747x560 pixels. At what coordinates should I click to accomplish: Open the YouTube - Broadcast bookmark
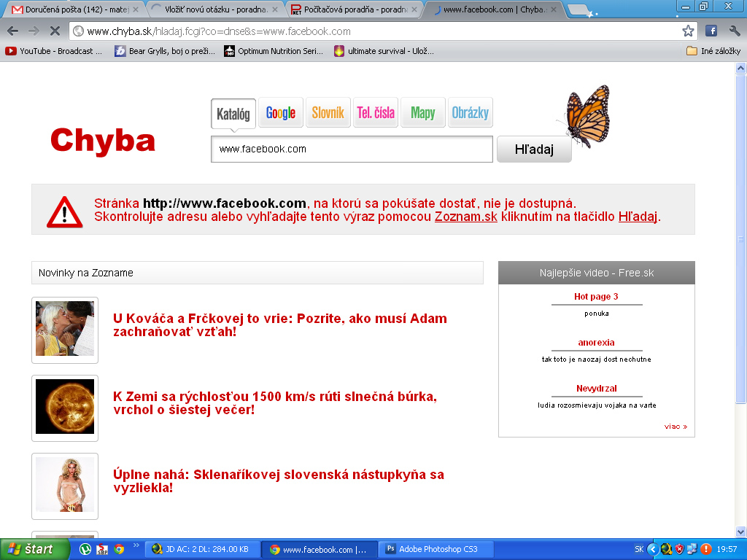(x=54, y=51)
